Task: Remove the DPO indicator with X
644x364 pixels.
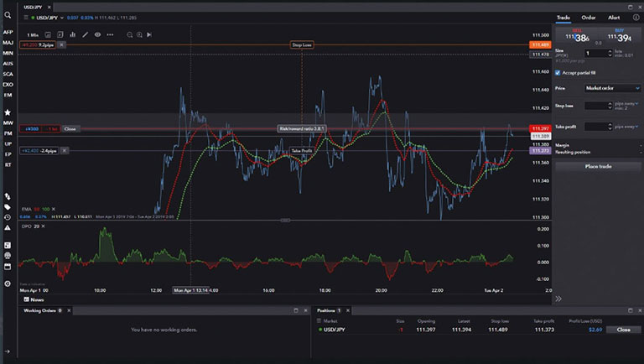Action: coord(43,226)
